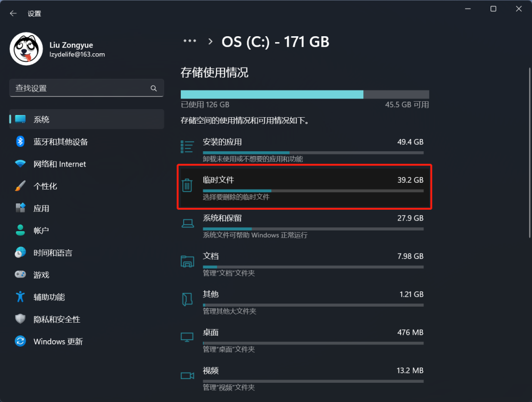Viewport: 532px width, 402px height.
Task: Click the Privacy and security shield icon
Action: click(x=20, y=319)
